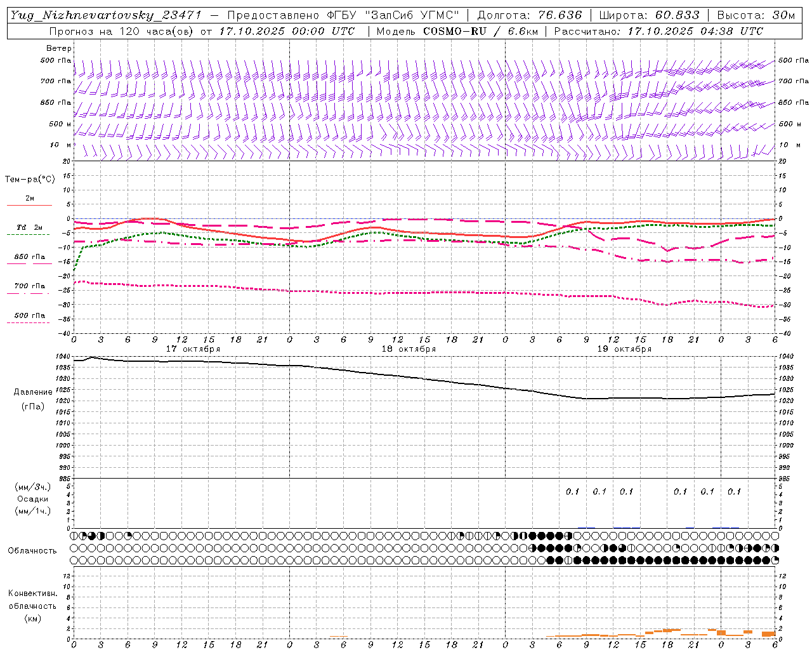Click the 1040 value on left pressure axis
812x650 pixels.
pyautogui.click(x=63, y=356)
